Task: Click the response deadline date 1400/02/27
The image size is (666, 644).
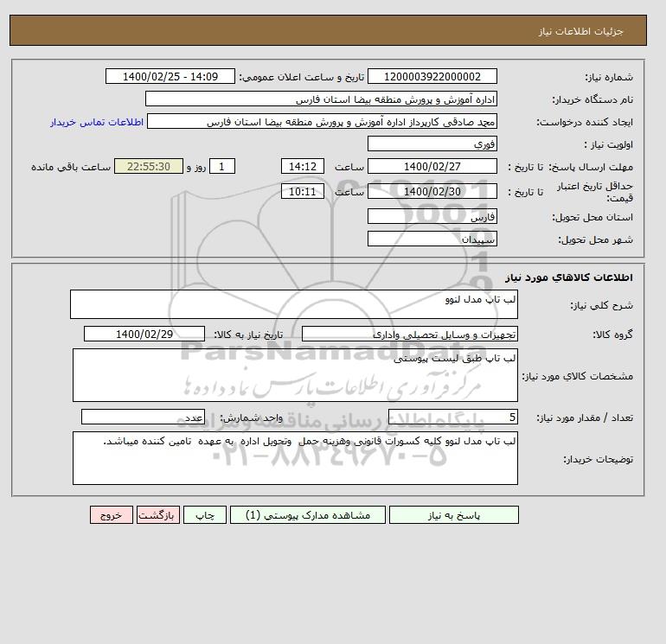Action: 432,167
